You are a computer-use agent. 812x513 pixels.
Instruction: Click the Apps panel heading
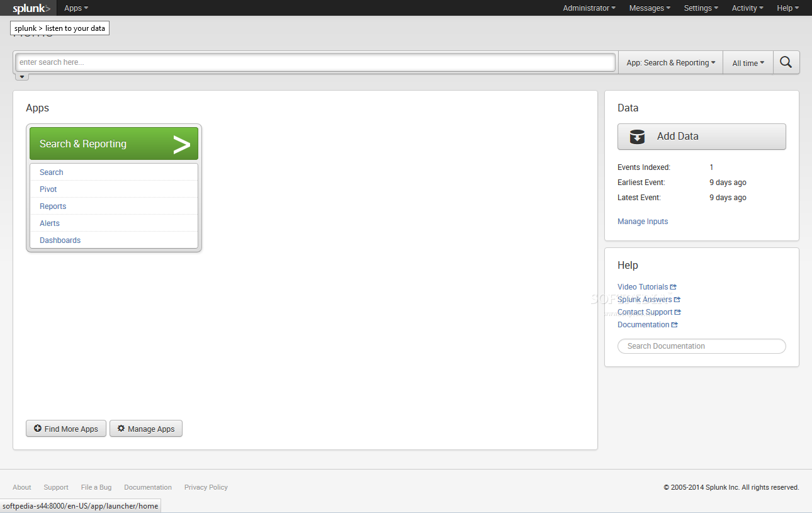click(x=37, y=108)
